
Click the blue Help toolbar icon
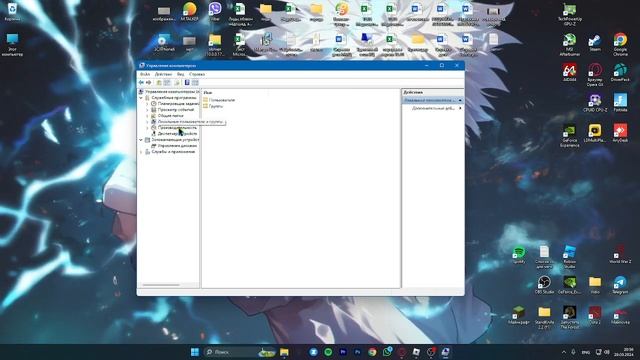[x=187, y=82]
